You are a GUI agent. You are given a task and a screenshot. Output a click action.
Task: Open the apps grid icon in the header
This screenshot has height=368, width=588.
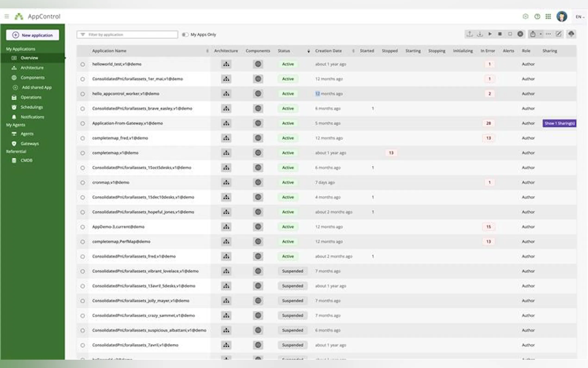[x=548, y=16]
